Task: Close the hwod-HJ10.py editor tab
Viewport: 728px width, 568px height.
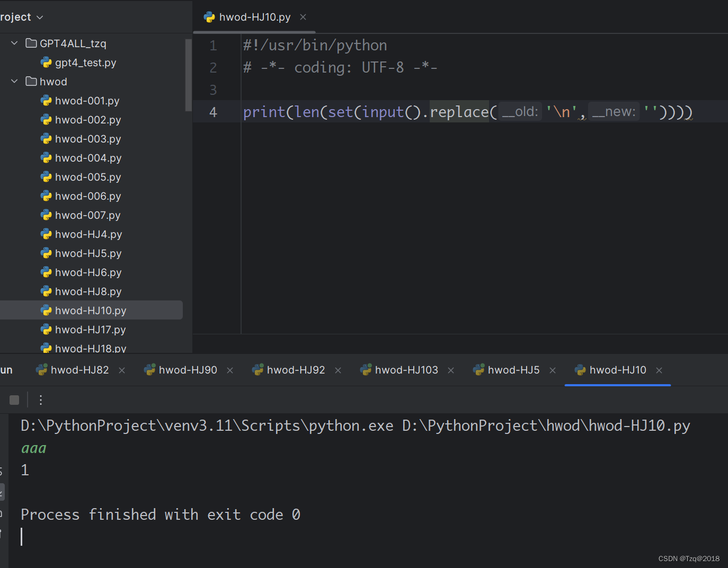Action: click(x=303, y=17)
